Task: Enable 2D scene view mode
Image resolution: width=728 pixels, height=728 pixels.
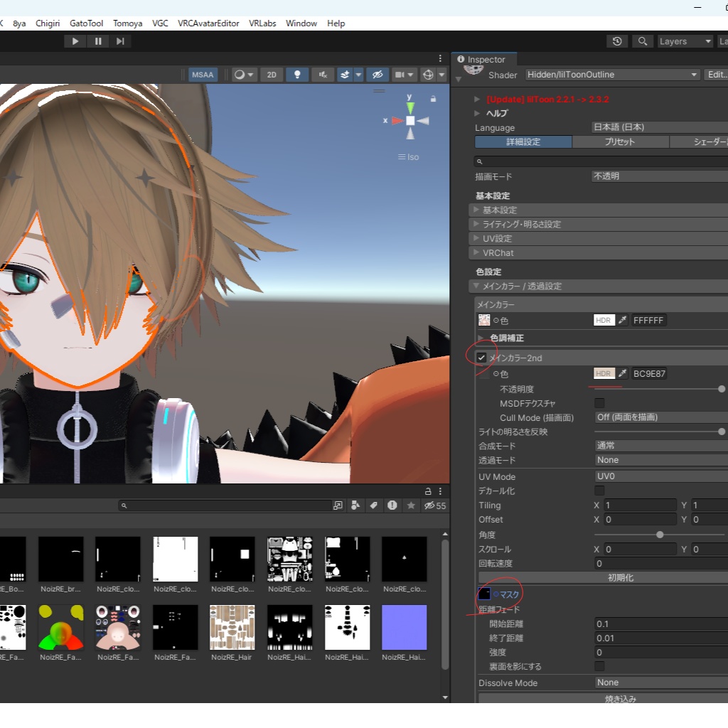Action: (x=271, y=74)
